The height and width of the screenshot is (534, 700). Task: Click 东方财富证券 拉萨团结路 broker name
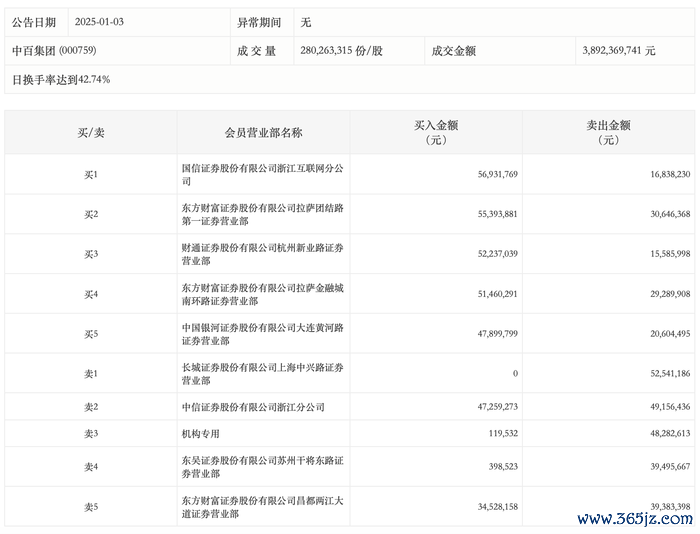[x=262, y=214]
